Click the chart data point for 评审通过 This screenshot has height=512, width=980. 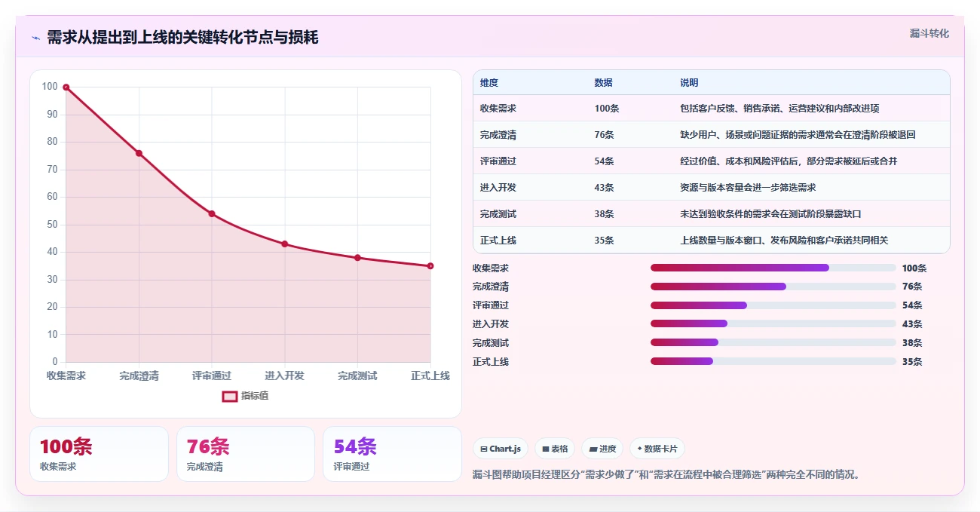click(x=212, y=213)
